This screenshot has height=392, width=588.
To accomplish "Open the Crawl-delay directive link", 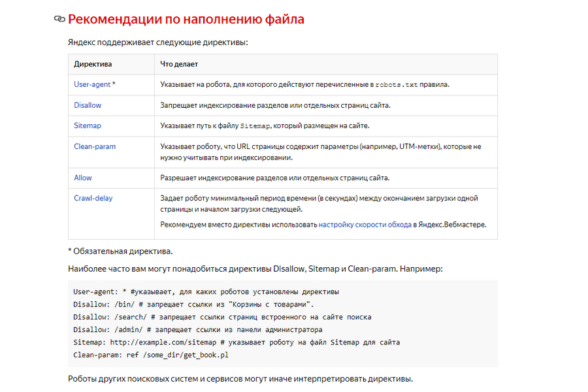I will tap(93, 197).
